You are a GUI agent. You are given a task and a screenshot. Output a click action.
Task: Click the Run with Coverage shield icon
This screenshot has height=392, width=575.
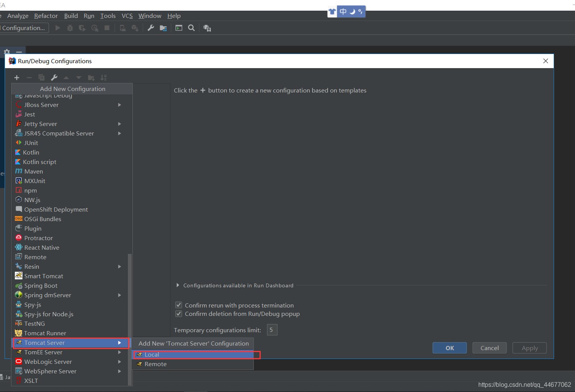pos(82,28)
